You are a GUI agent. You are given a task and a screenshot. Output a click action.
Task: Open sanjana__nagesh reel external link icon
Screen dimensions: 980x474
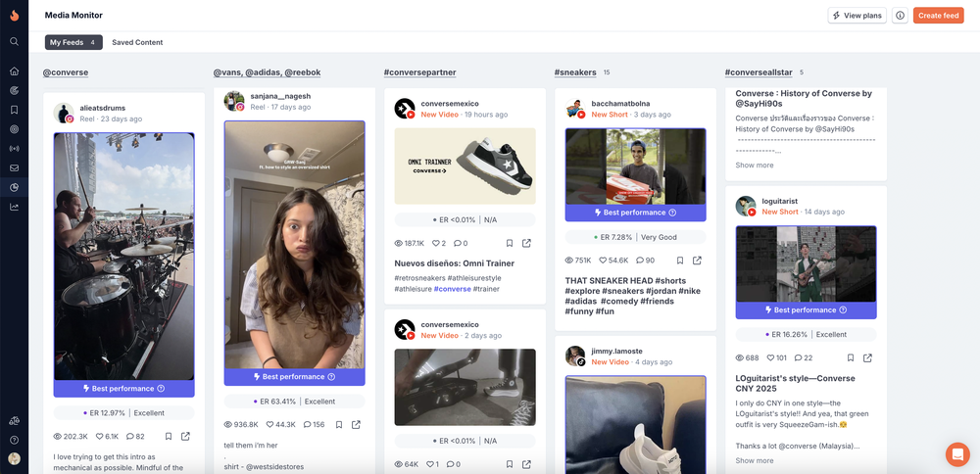coord(357,425)
